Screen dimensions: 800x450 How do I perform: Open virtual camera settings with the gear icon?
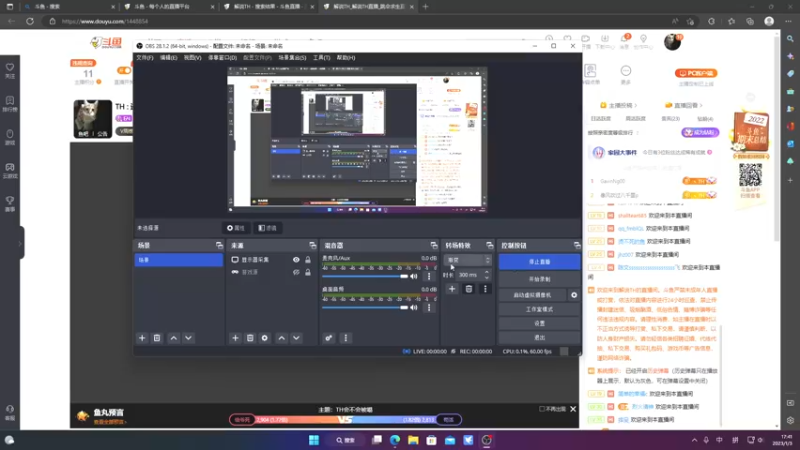tap(574, 295)
